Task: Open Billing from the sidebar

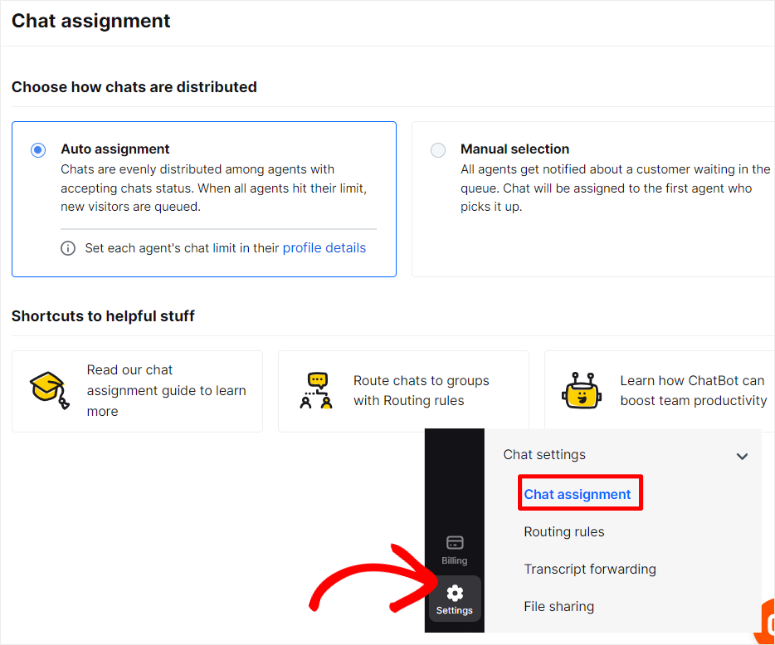Action: coord(454,550)
